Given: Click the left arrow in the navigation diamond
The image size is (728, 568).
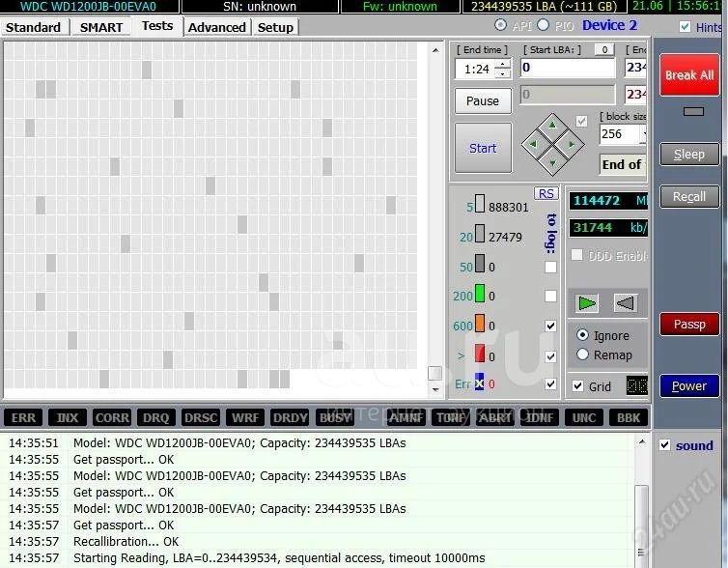Looking at the screenshot, I should pyautogui.click(x=533, y=145).
